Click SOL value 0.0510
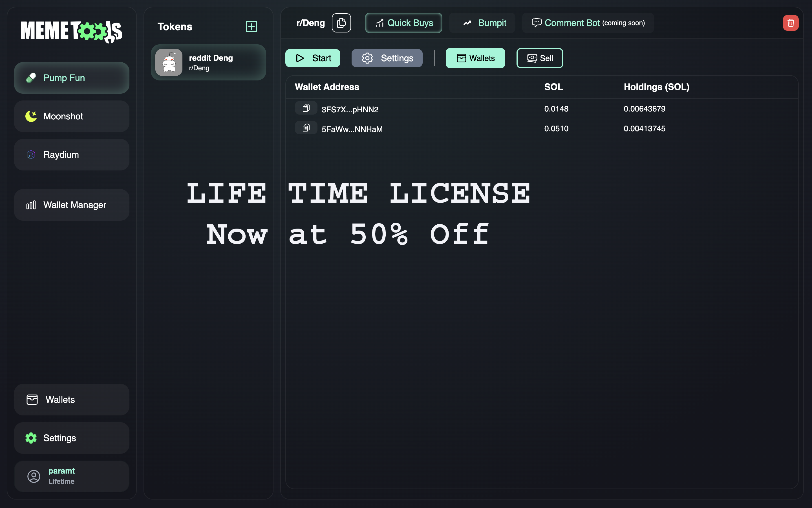The width and height of the screenshot is (812, 508). click(x=556, y=129)
